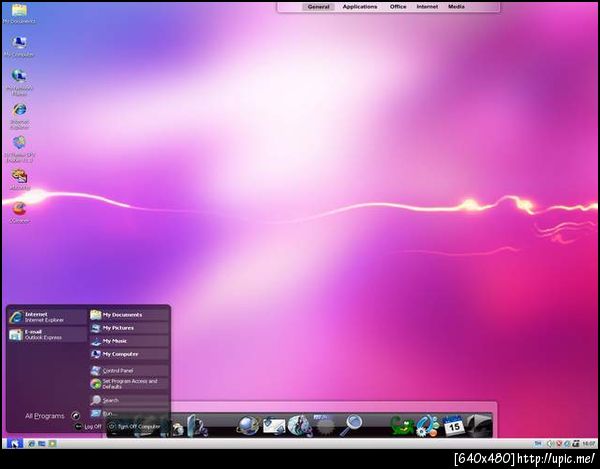Switch to the Internet tab in top bar

click(427, 7)
